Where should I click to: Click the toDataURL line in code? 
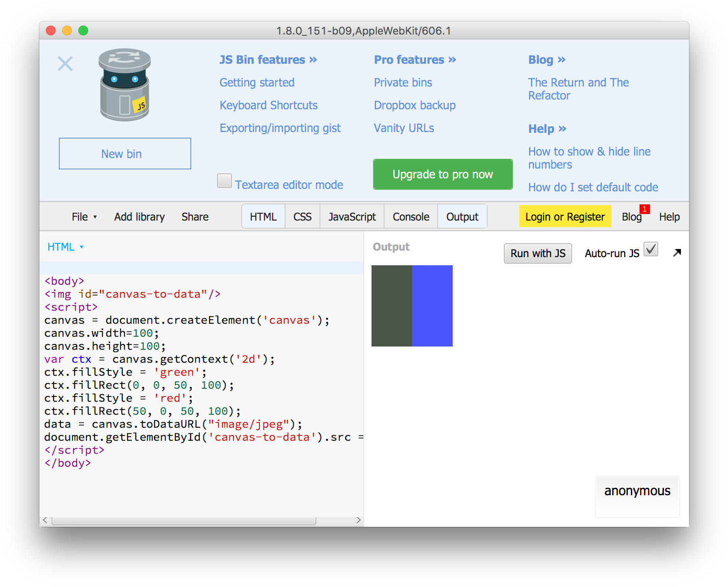(173, 424)
